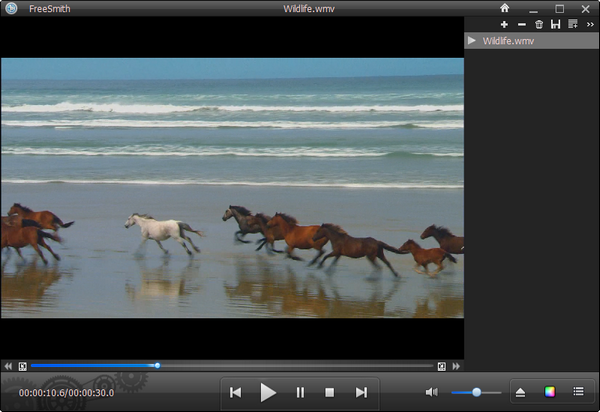Screen dimensions: 600x412
Task: Adjust the volume slider
Action: [x=477, y=392]
